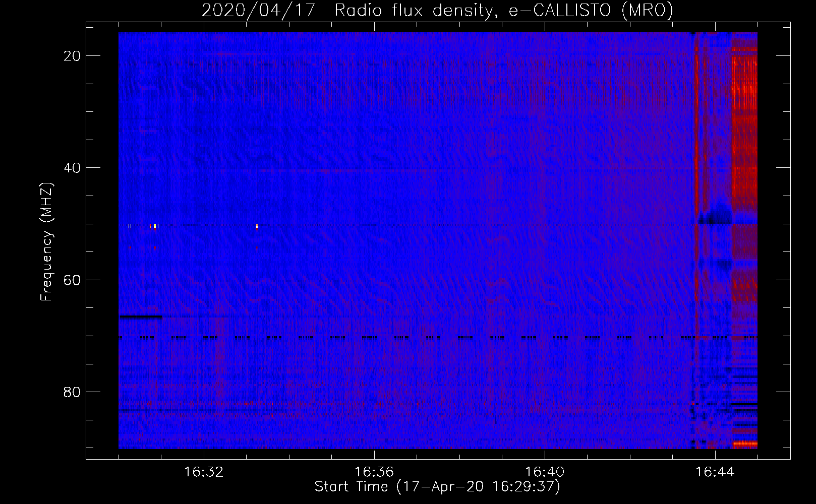Screen dimensions: 816x504
Task: Click the 20 MHz frequency tick label
Action: point(73,56)
